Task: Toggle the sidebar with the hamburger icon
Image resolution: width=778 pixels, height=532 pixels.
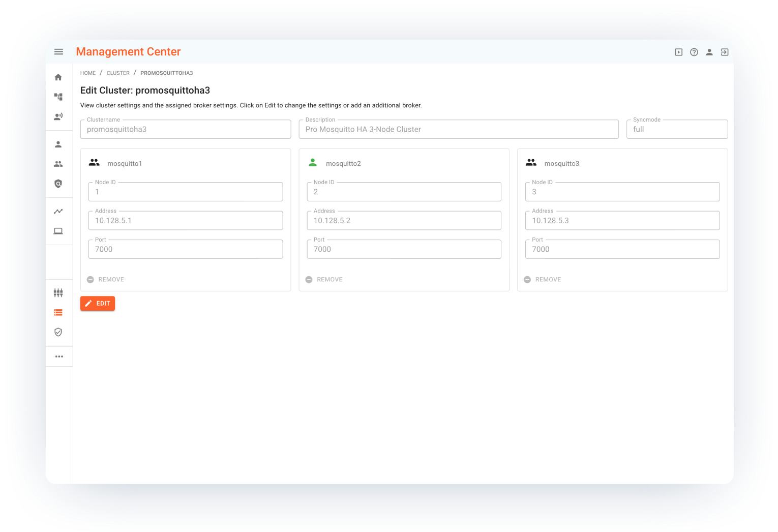Action: [58, 51]
